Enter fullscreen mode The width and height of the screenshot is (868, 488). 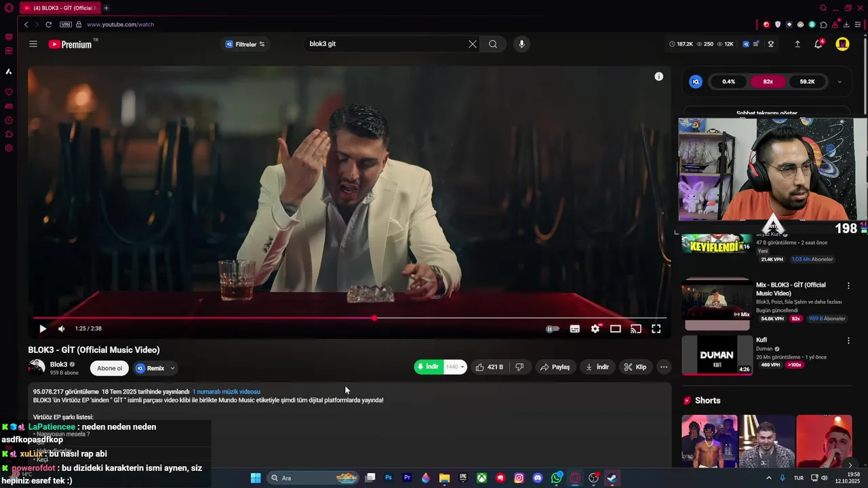(x=656, y=329)
